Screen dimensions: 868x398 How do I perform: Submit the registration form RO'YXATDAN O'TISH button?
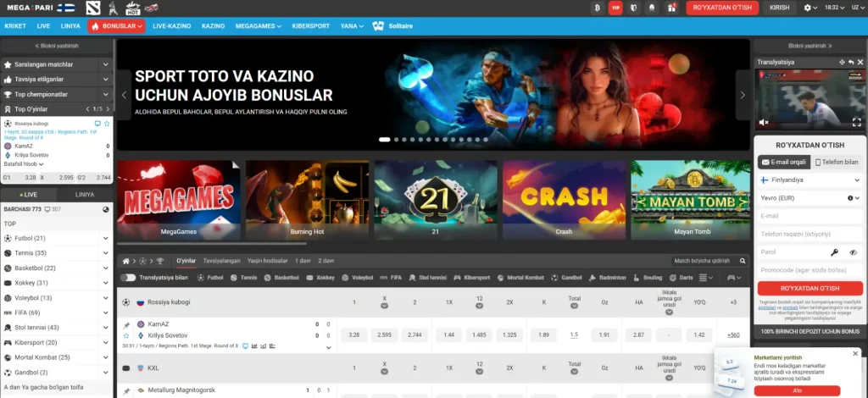click(810, 289)
